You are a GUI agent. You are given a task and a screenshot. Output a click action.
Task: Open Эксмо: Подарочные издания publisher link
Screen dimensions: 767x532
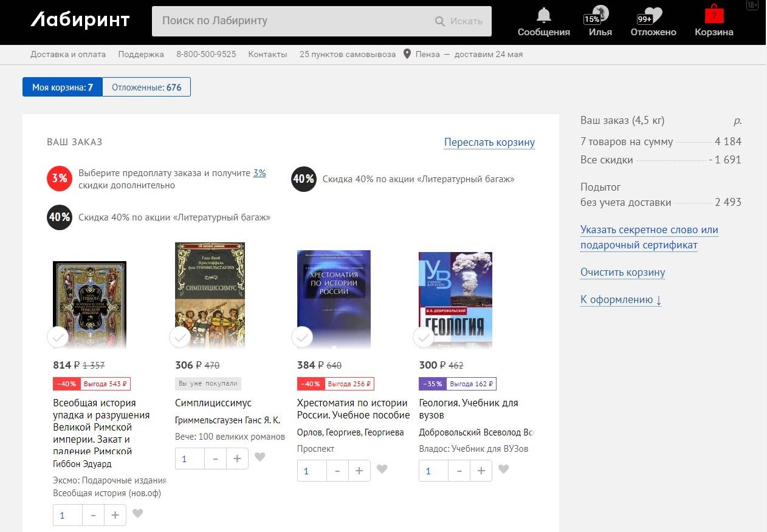click(110, 480)
